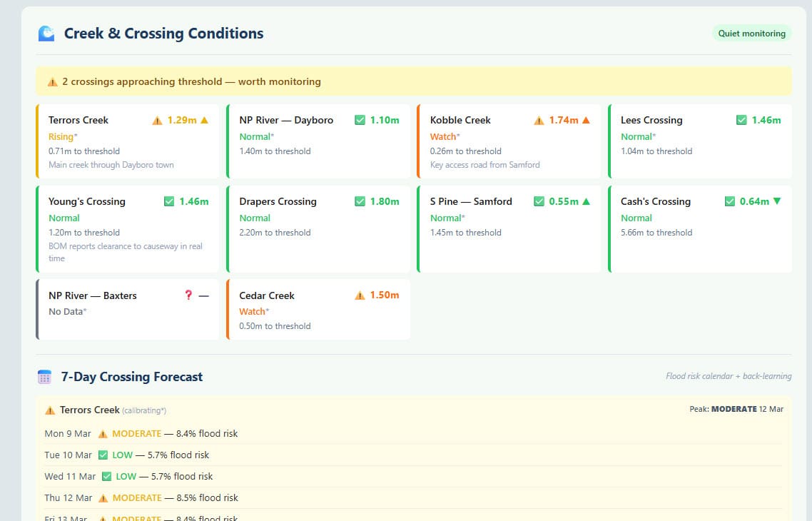Click the down arrow on Cash's Crossing level
The image size is (812, 521).
point(777,201)
